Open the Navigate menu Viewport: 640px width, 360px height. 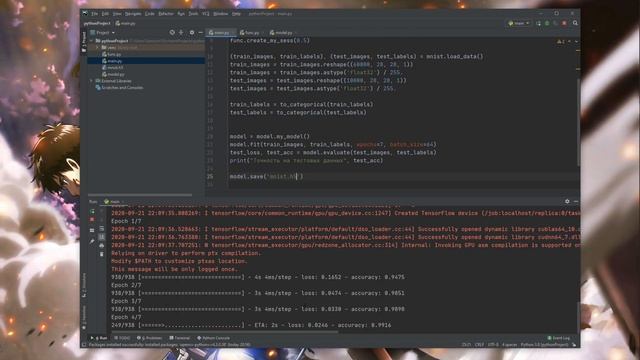tap(133, 14)
